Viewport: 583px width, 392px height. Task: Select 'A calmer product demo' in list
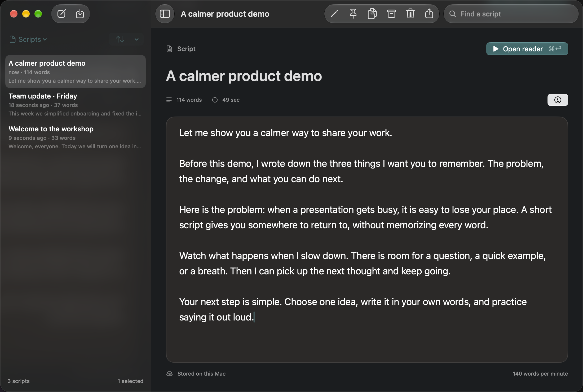76,72
